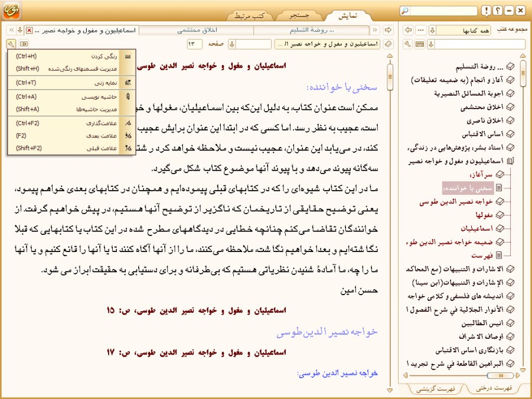The width and height of the screenshot is (532, 399).
Task: Open اجوبة المسائل النصیریة in the book list
Action: point(469,93)
